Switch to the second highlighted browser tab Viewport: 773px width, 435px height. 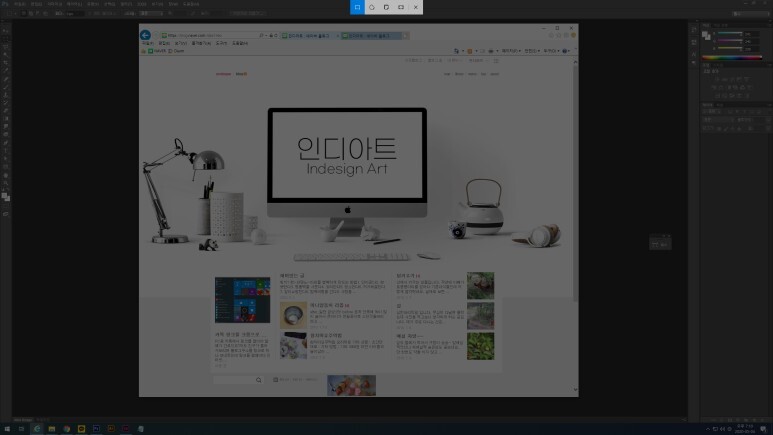click(371, 36)
